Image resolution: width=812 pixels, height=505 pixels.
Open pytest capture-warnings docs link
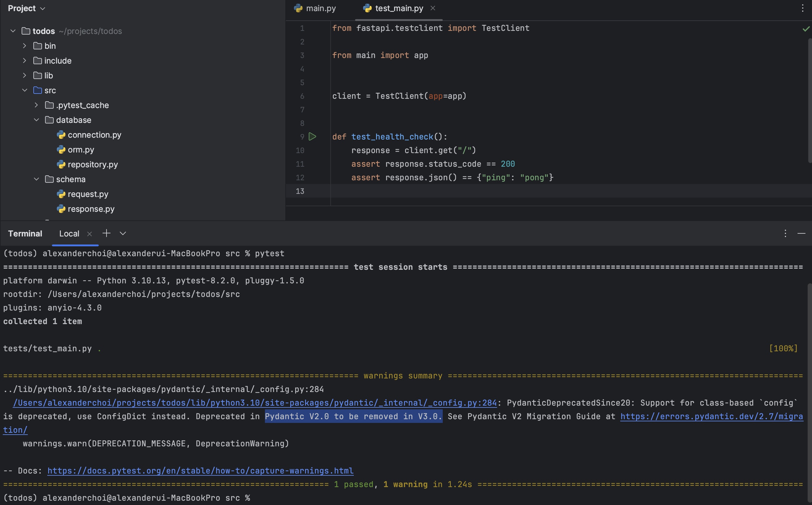200,471
